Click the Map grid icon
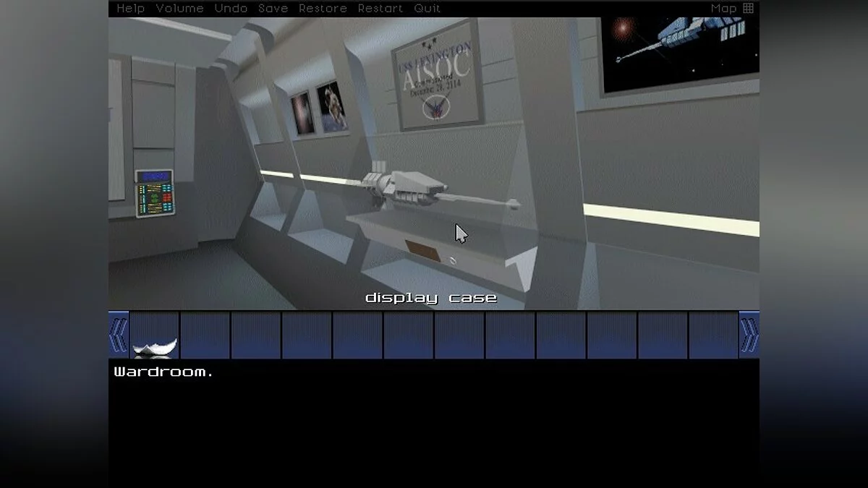Image resolution: width=868 pixels, height=488 pixels. (x=749, y=9)
